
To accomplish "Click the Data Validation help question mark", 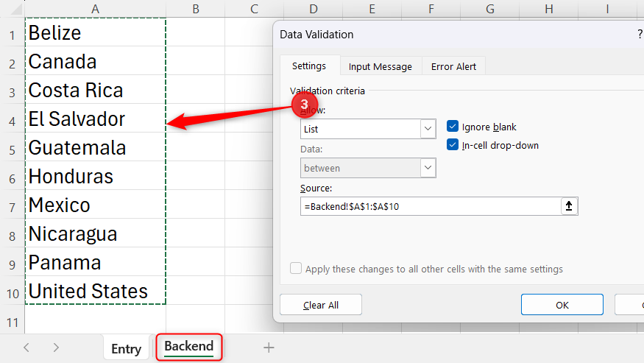I will (640, 34).
